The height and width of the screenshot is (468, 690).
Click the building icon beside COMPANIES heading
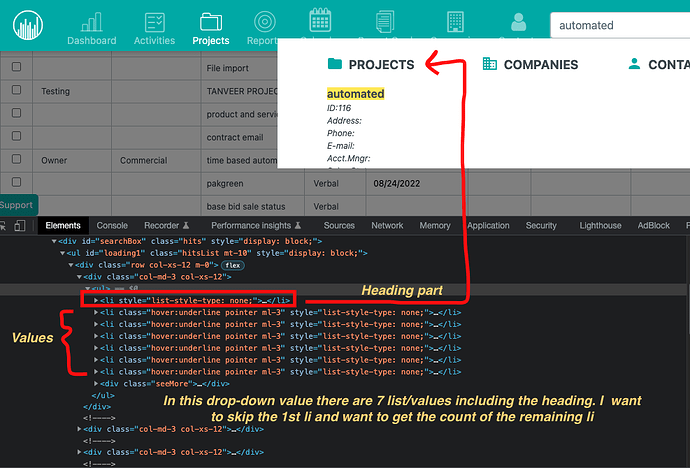coord(489,64)
